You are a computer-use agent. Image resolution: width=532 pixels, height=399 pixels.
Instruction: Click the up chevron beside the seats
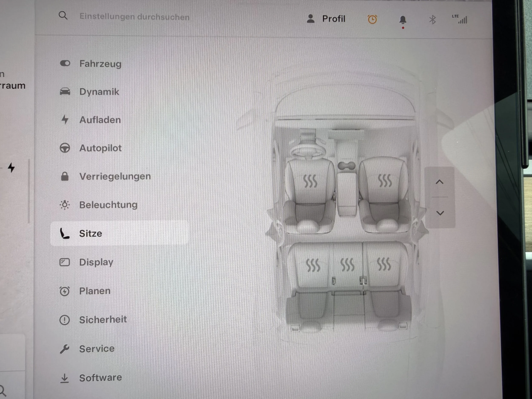click(x=440, y=182)
